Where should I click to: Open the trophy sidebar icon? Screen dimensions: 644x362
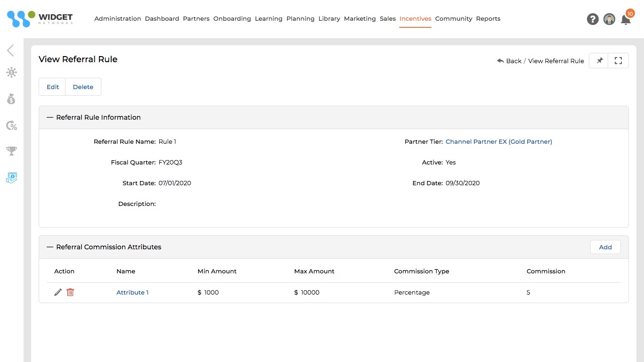[x=11, y=151]
